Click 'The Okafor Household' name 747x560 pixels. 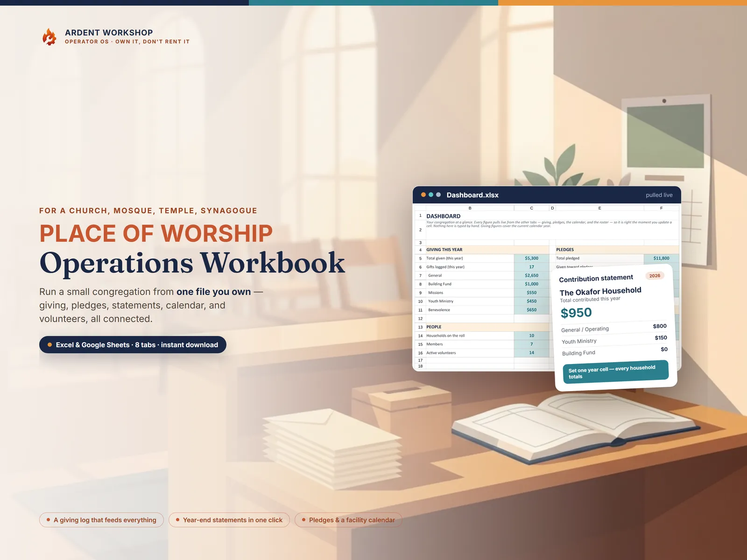click(x=600, y=291)
